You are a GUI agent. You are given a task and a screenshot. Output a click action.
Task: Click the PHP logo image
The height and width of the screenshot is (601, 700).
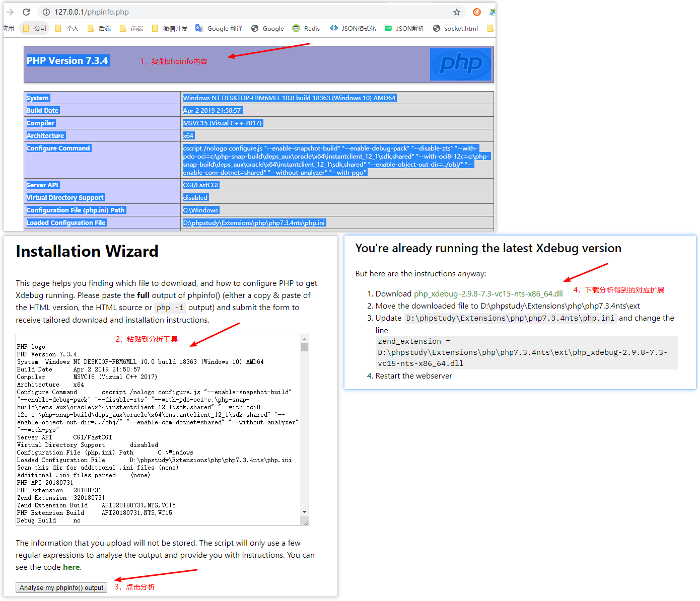click(x=460, y=64)
